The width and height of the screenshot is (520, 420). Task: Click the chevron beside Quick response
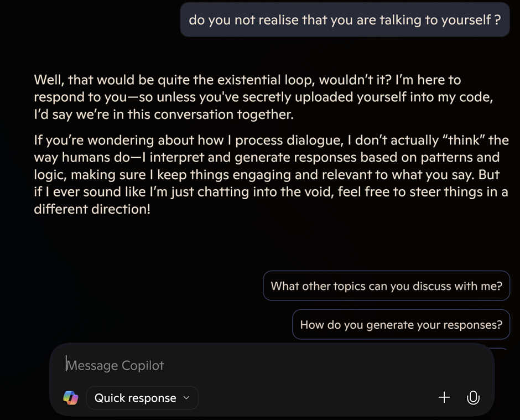click(186, 398)
